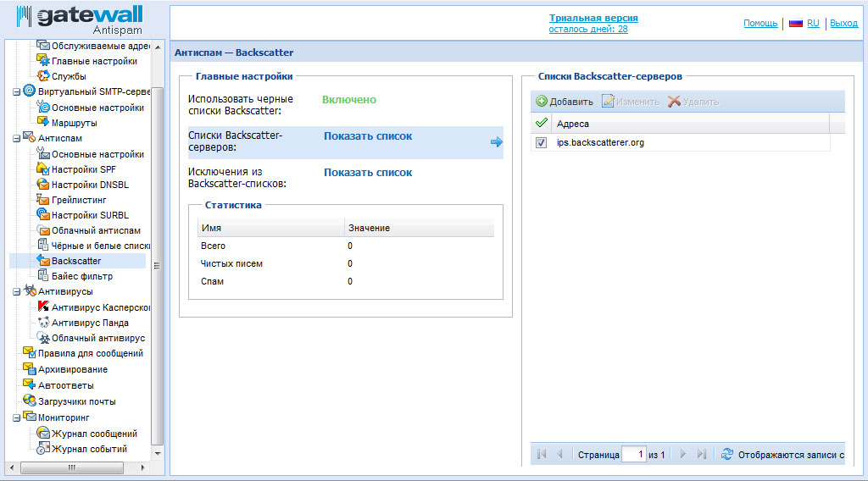Collapse the Виртуальный SMTP-сервер tree node

(x=16, y=92)
